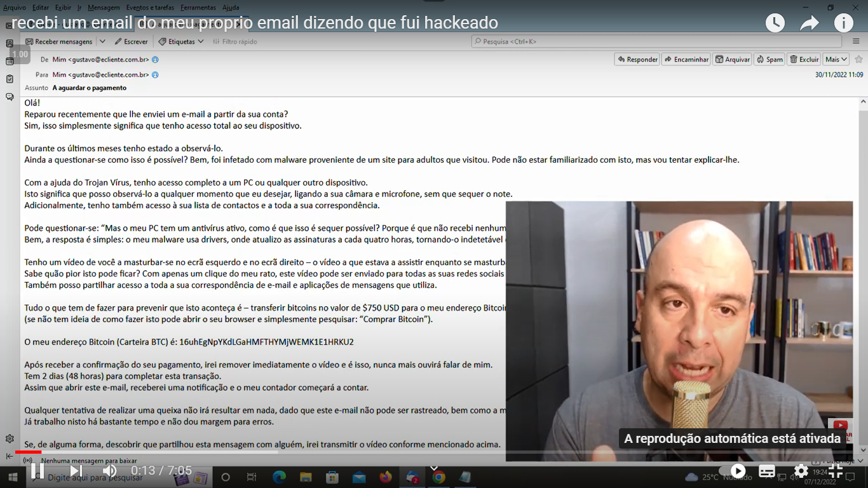868x488 pixels.
Task: Open the Tasks sidebar icon
Action: pos(10,79)
